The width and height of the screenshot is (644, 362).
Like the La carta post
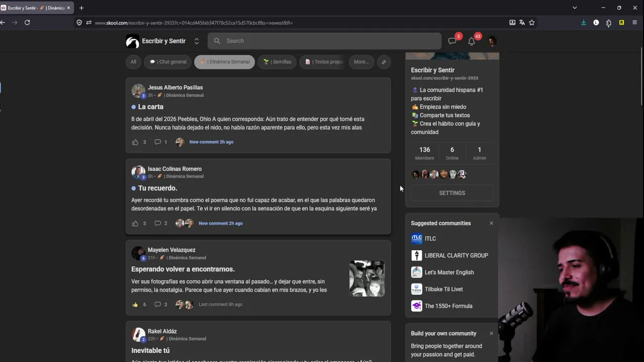pos(135,142)
